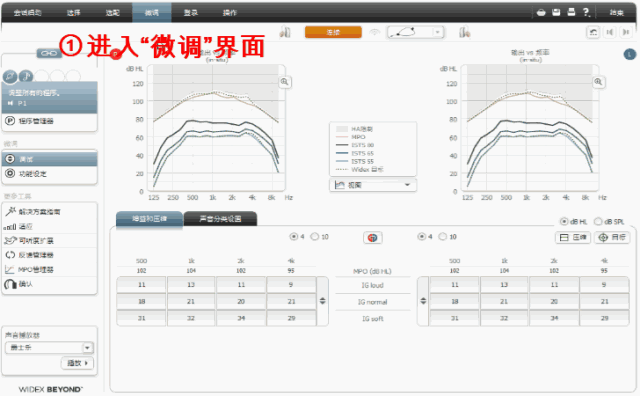The height and width of the screenshot is (396, 640).
Task: Select the dB HL radio button
Action: coord(564,221)
